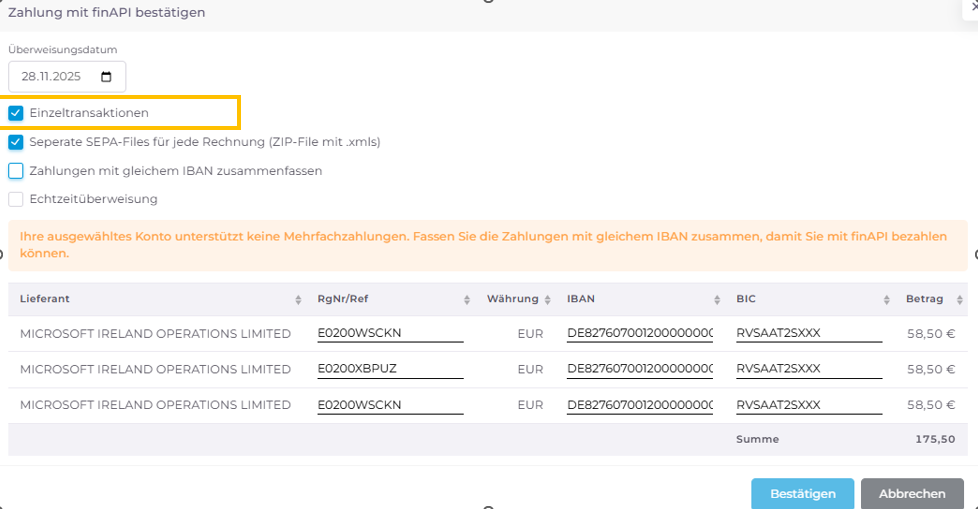Sort table by BIC column arrows
This screenshot has height=509, width=978.
(x=887, y=300)
